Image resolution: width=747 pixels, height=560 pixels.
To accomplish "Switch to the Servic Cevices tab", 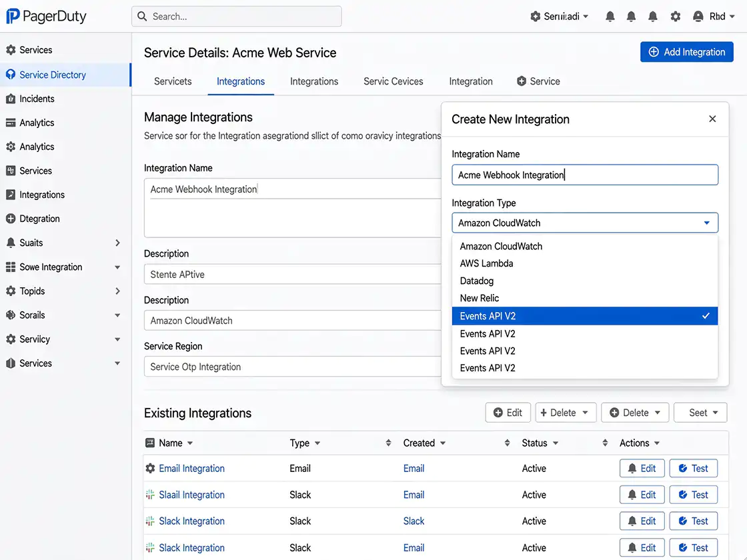I will 393,81.
